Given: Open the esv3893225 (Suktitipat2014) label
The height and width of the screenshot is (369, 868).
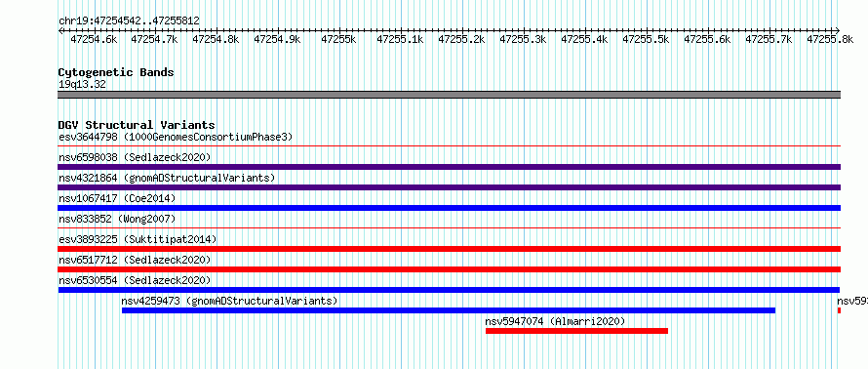Looking at the screenshot, I should [138, 239].
